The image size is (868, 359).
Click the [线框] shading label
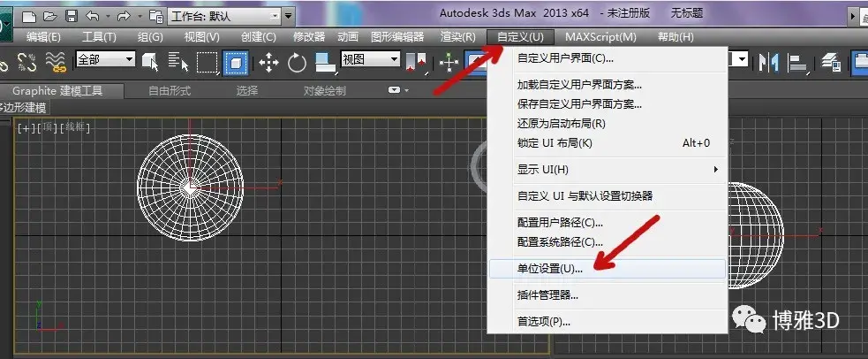pyautogui.click(x=75, y=128)
